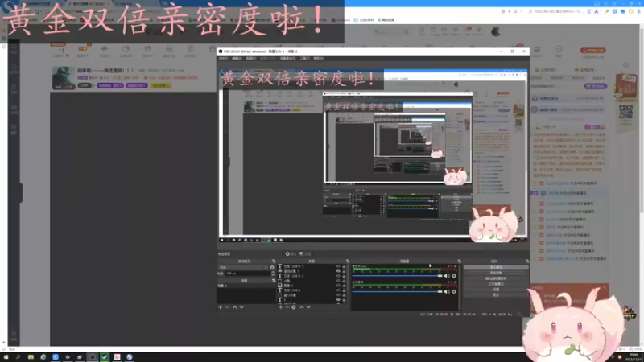This screenshot has height=362, width=644.
Task: Click the source Filters button
Action: click(x=305, y=253)
